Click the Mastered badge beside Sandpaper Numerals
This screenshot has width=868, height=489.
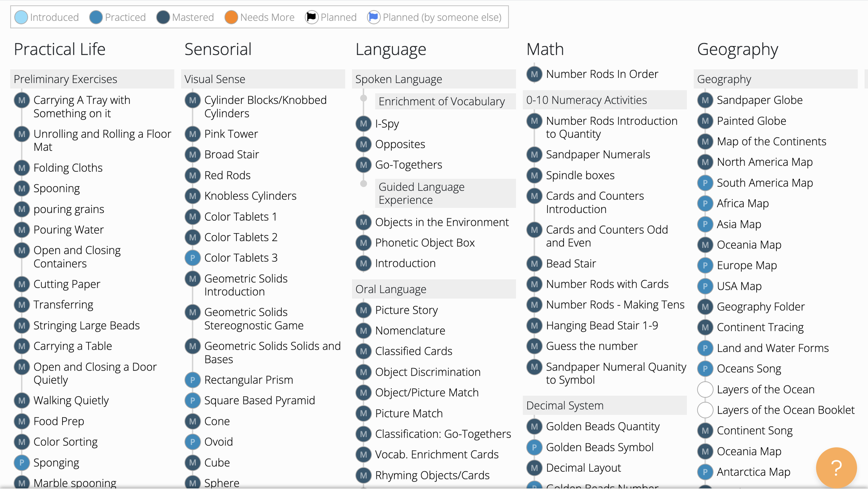534,155
